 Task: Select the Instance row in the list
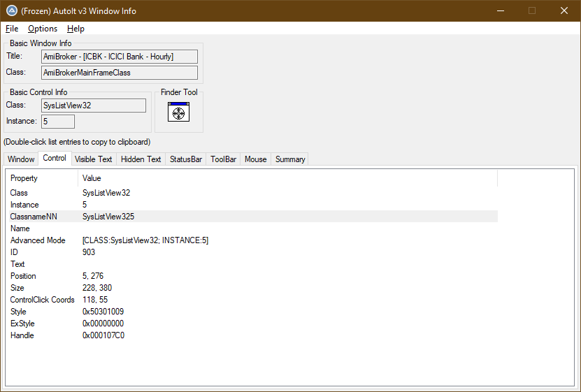pos(253,205)
